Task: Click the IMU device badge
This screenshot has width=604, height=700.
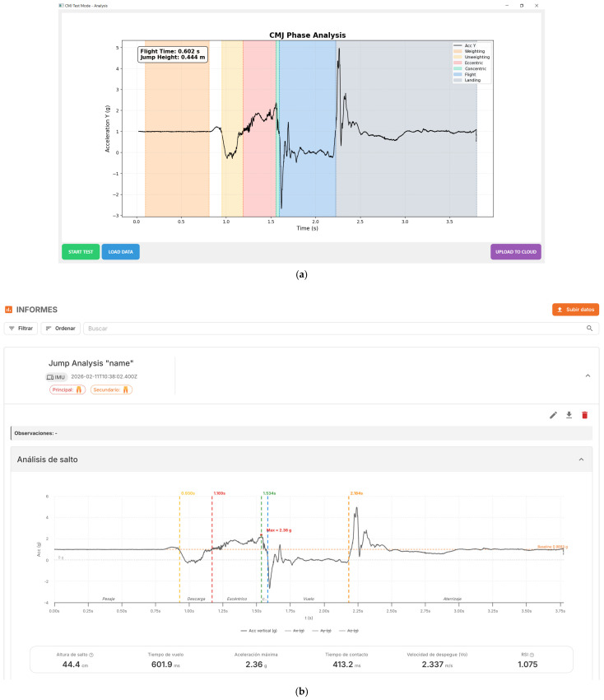Action: 56,377
